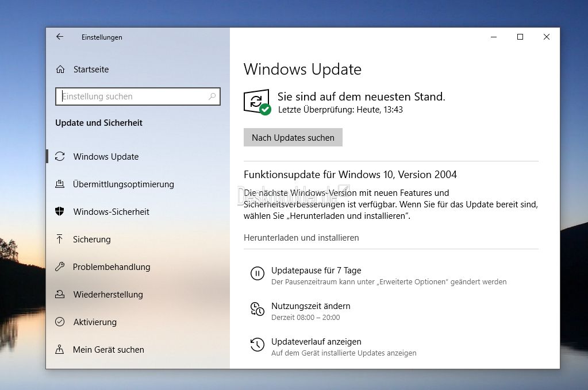The width and height of the screenshot is (588, 390).
Task: Click Auf dem Gerät installierte Updates anzeigen text
Action: pyautogui.click(x=344, y=353)
